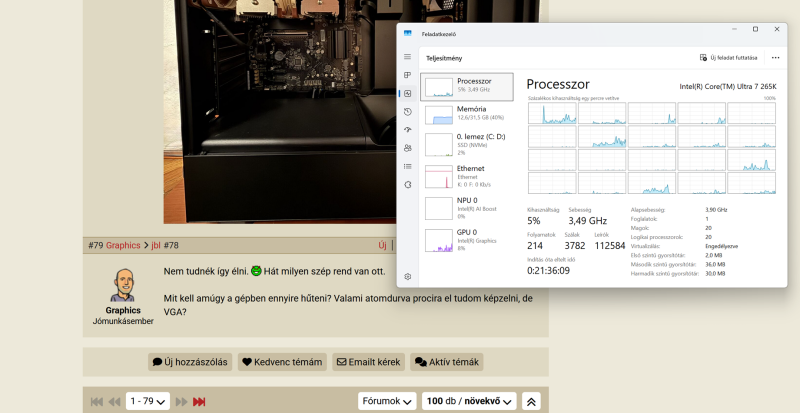
Task: Click the 3,90 GHz base speed value
Action: [x=716, y=210]
